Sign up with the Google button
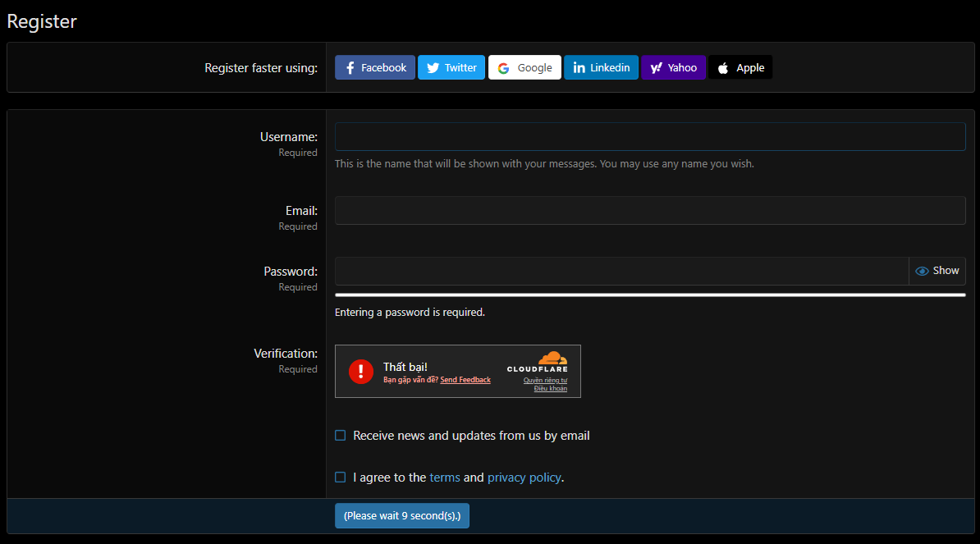980x544 pixels. [524, 67]
